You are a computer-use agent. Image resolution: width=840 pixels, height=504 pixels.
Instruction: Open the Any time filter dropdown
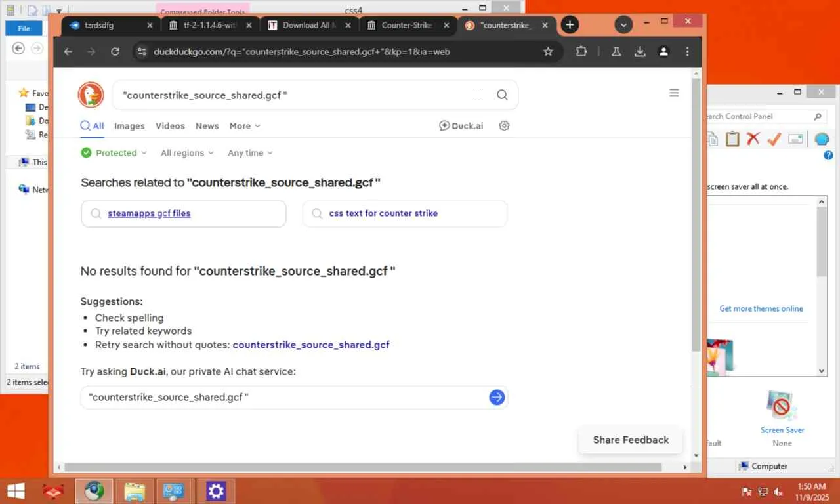click(250, 153)
